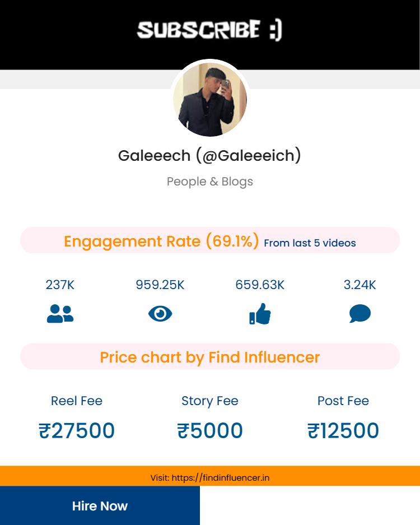Click the Engagement Rate (69.1%) heading
This screenshot has width=420, height=525.
tap(161, 241)
